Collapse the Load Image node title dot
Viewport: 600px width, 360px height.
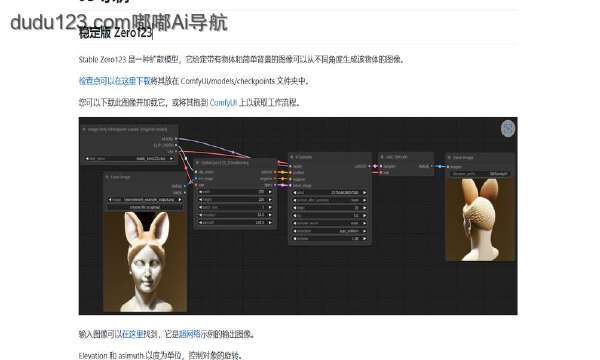(107, 177)
